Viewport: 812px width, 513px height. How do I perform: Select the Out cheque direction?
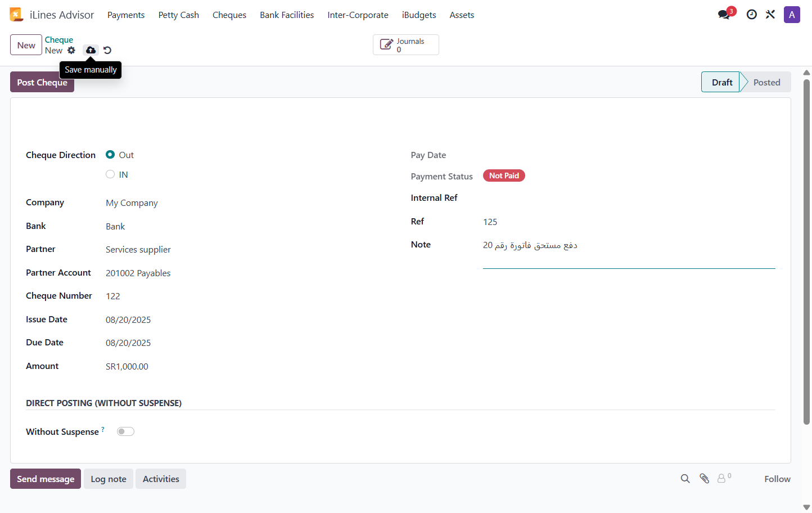point(110,155)
